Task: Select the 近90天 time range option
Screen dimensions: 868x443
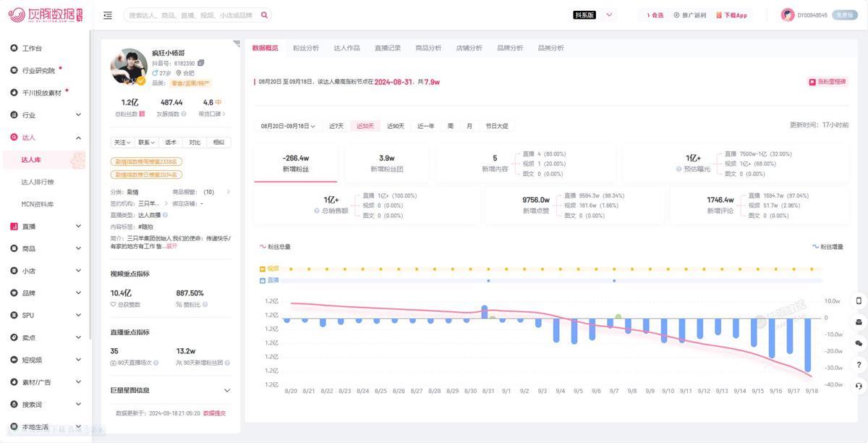Action: coord(396,126)
